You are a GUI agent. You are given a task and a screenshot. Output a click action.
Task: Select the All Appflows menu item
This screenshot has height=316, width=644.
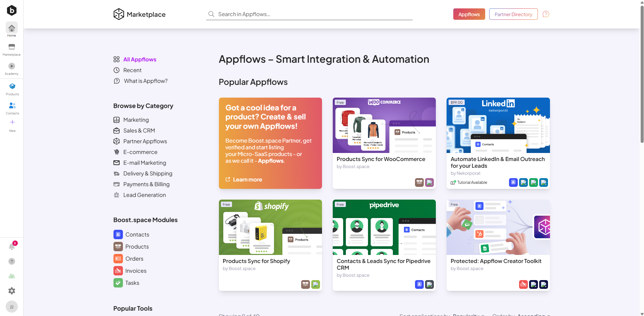point(140,59)
